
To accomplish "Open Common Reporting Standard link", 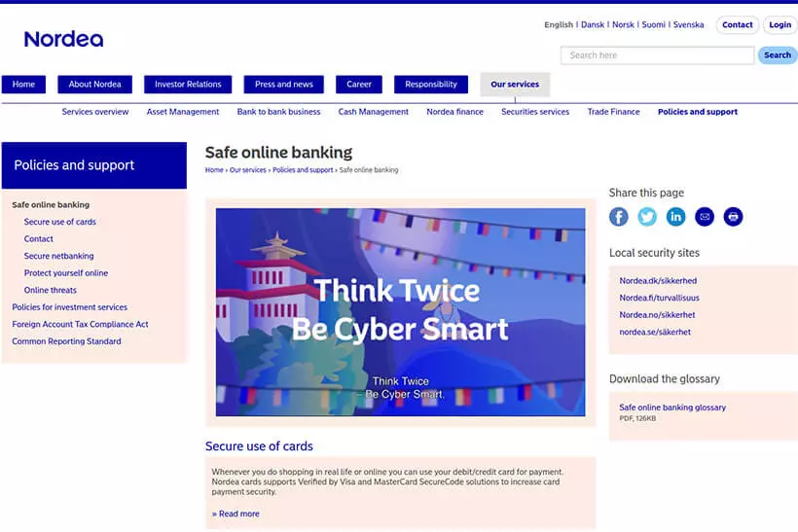I will point(66,341).
